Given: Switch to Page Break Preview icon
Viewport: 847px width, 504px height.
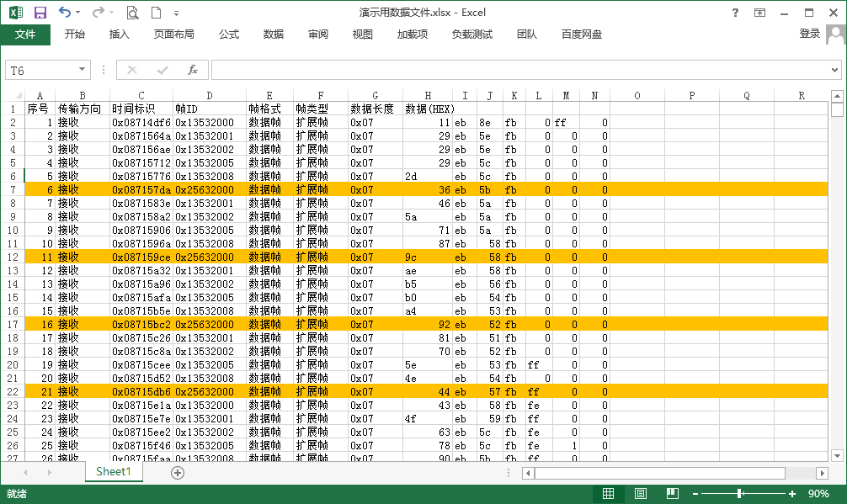Looking at the screenshot, I should (x=673, y=493).
